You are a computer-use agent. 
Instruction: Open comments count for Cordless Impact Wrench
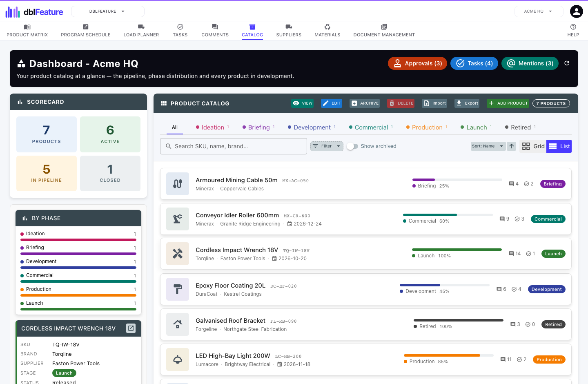click(x=514, y=254)
